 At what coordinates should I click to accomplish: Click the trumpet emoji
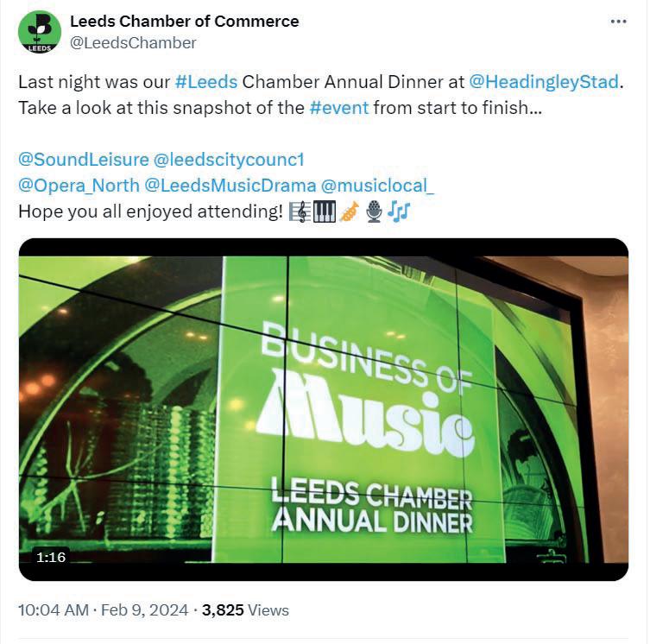coord(348,211)
